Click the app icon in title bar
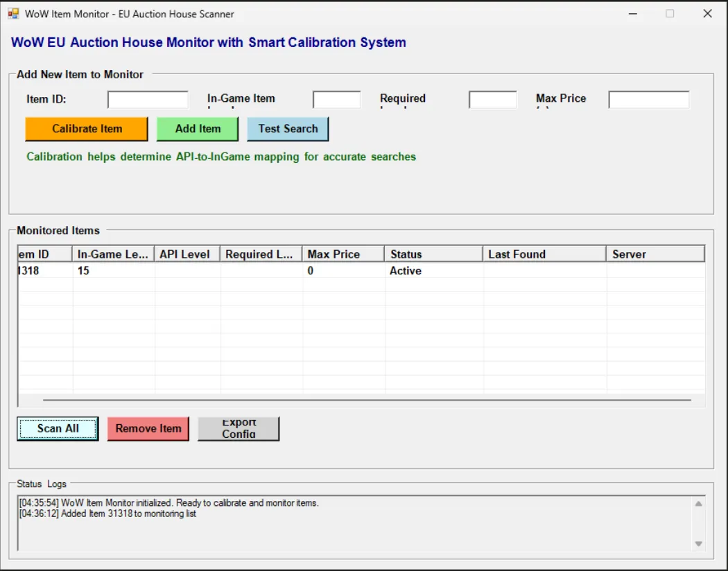This screenshot has width=728, height=571. pos(13,13)
